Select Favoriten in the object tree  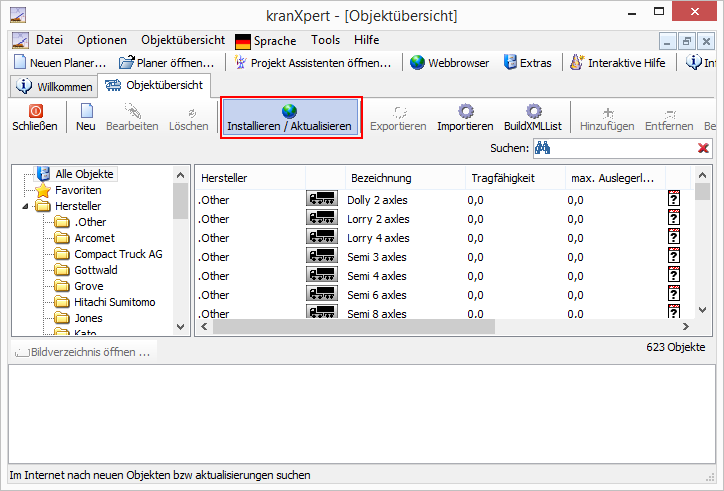point(78,190)
